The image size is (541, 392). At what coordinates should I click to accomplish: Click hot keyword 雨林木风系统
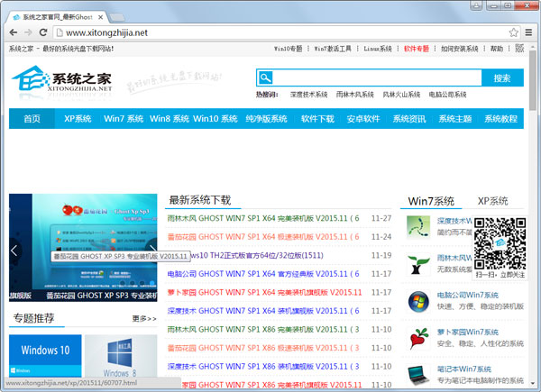(x=355, y=95)
